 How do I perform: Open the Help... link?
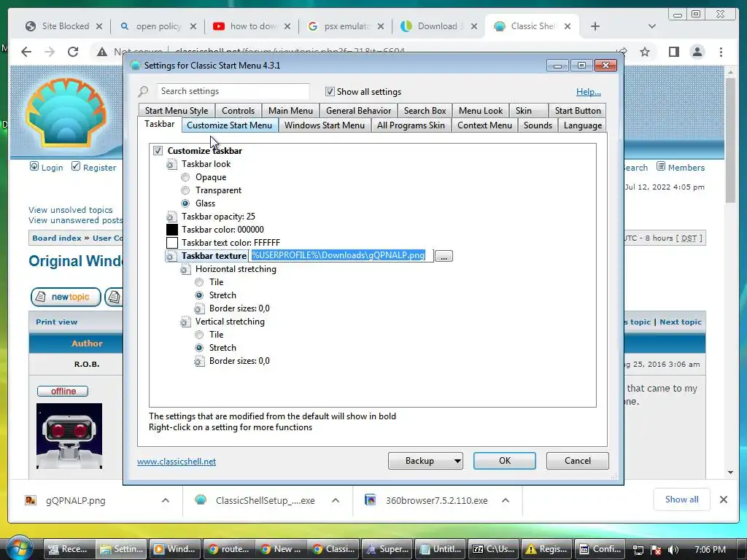tap(589, 92)
